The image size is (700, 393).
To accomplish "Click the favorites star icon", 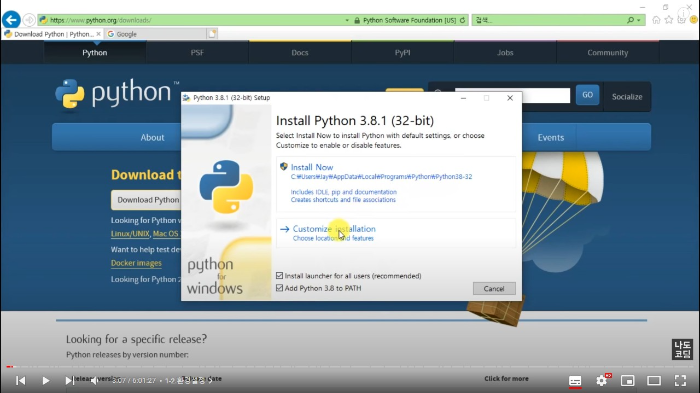I will [669, 20].
